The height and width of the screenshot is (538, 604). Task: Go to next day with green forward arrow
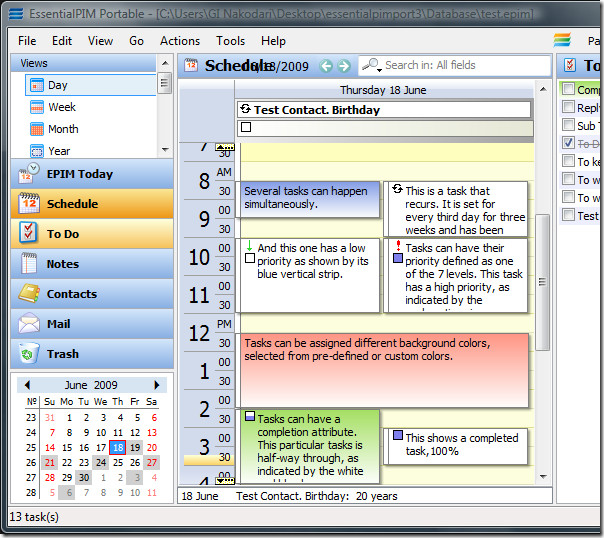344,66
